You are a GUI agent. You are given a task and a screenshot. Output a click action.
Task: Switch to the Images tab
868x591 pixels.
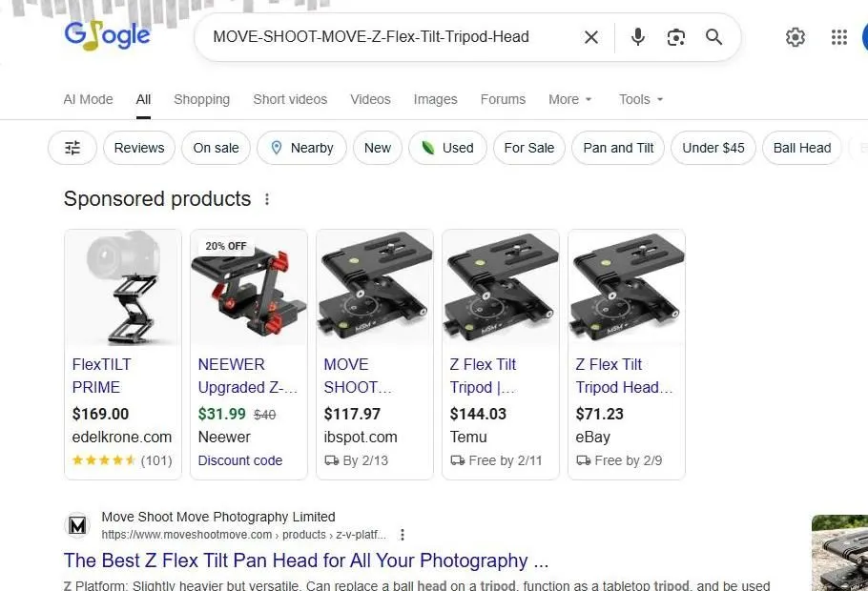point(435,99)
